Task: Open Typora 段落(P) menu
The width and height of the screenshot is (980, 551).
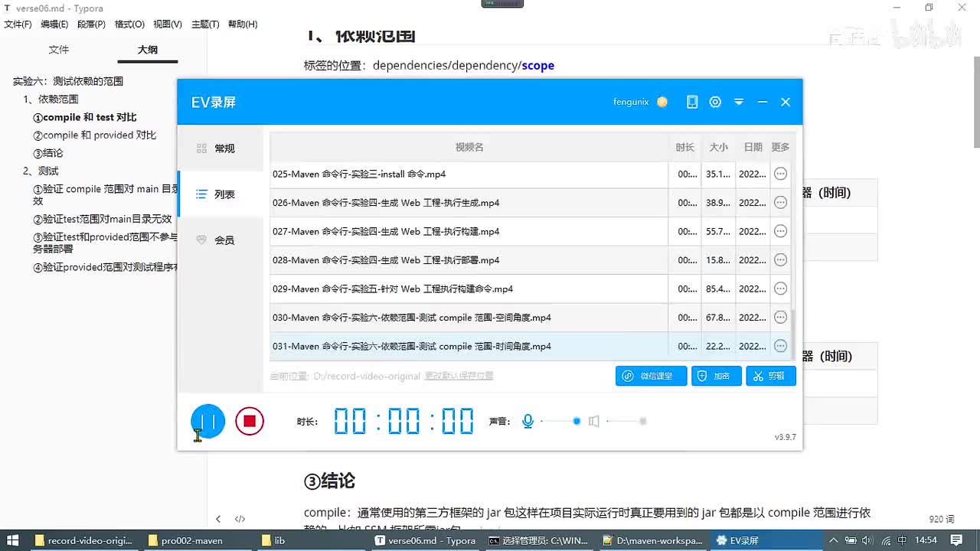Action: coord(91,24)
